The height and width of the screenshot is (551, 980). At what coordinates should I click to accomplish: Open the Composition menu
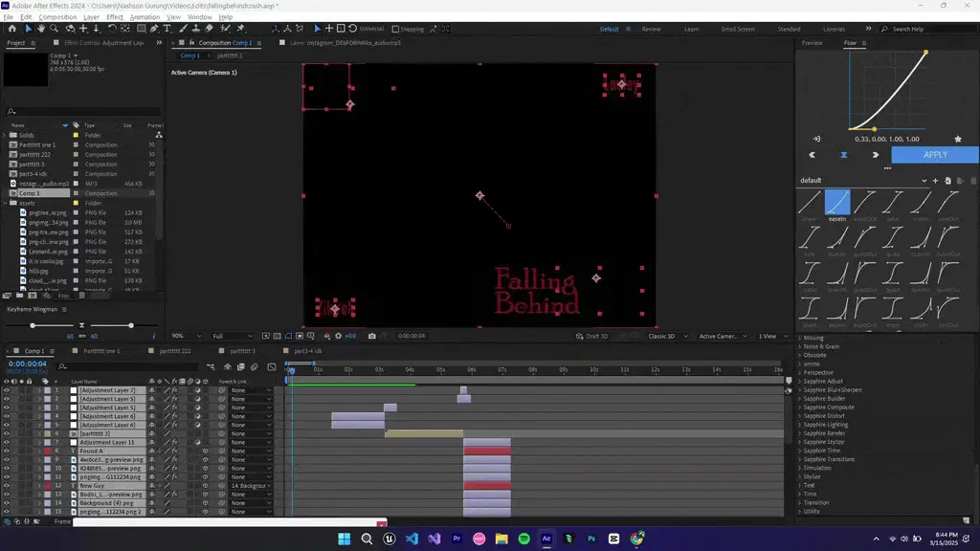click(57, 17)
